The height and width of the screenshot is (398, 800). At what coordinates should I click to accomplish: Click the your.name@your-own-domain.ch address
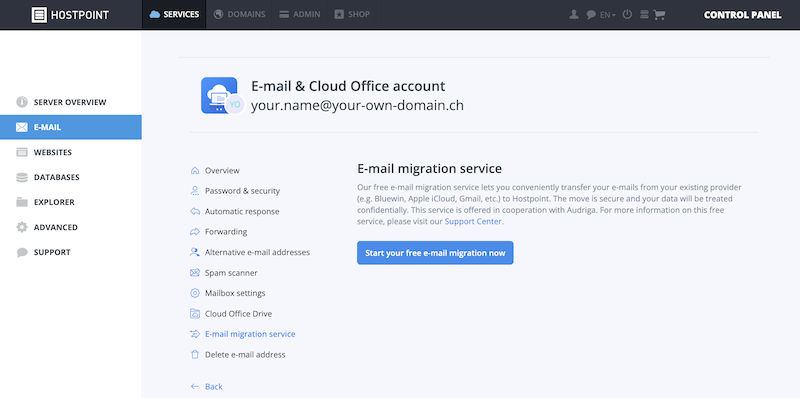tap(357, 106)
